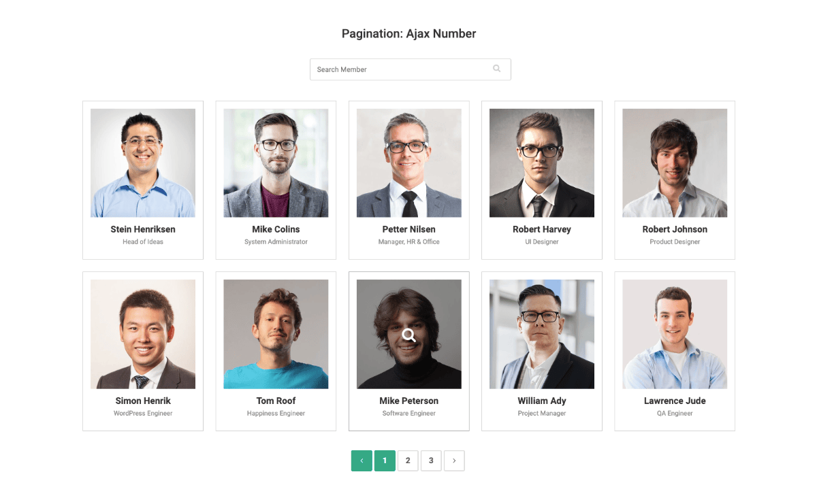Open Stein Henriksen's profile photo

tap(143, 163)
